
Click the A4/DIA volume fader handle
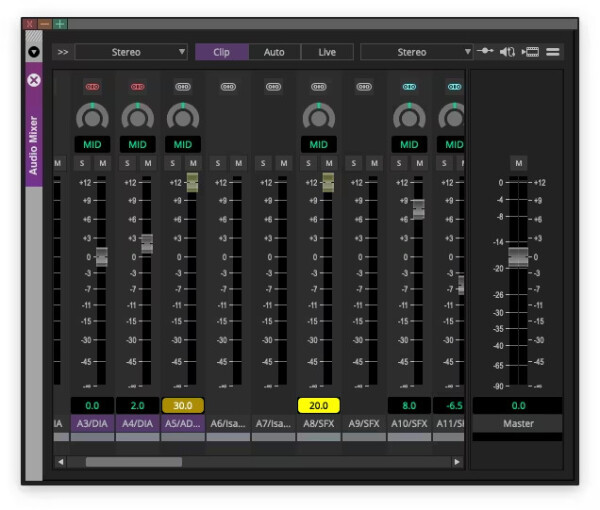[147, 244]
